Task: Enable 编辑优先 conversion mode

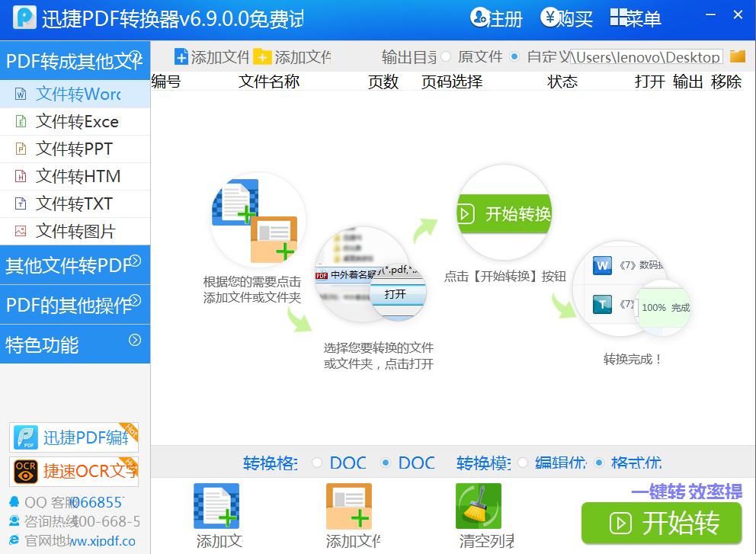Action: coord(524,462)
